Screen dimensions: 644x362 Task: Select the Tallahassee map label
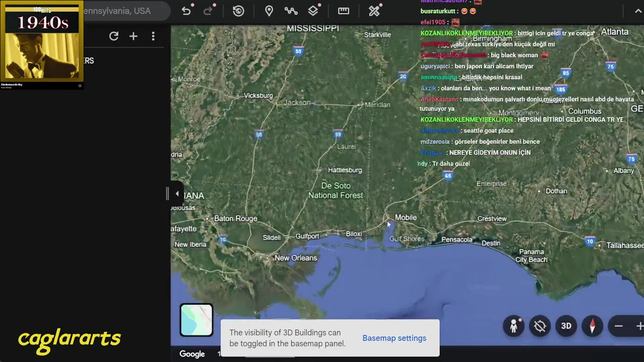pyautogui.click(x=625, y=245)
